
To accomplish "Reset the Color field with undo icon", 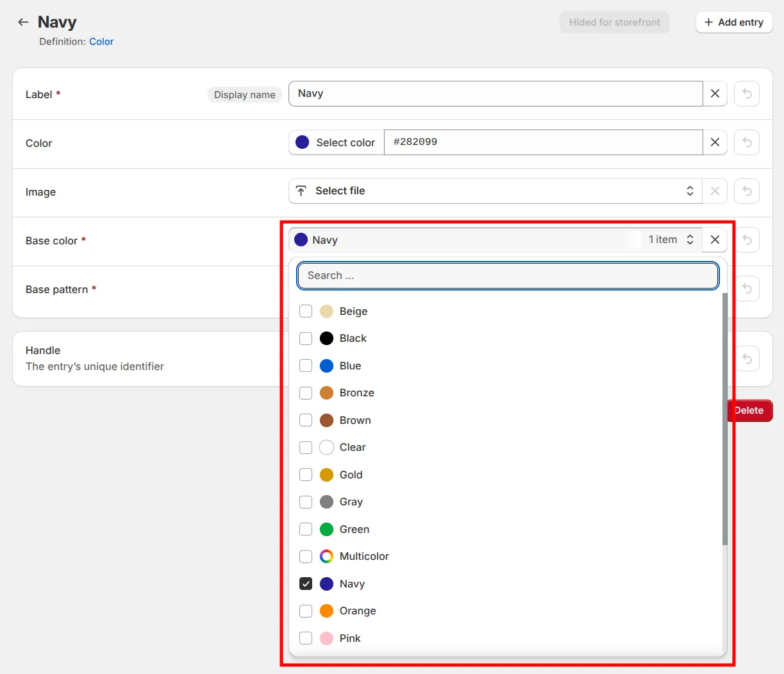I will pyautogui.click(x=747, y=142).
